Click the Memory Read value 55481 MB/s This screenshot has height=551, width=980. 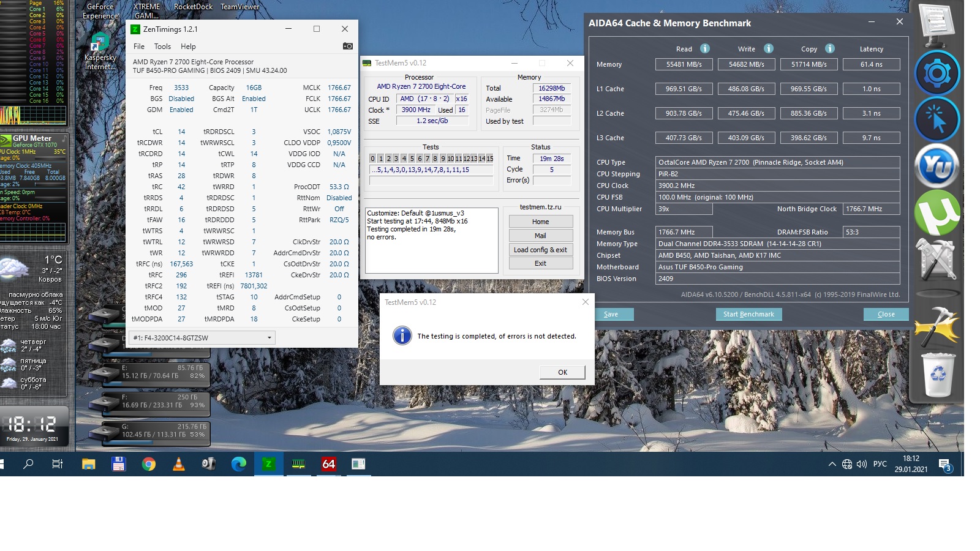[684, 64]
